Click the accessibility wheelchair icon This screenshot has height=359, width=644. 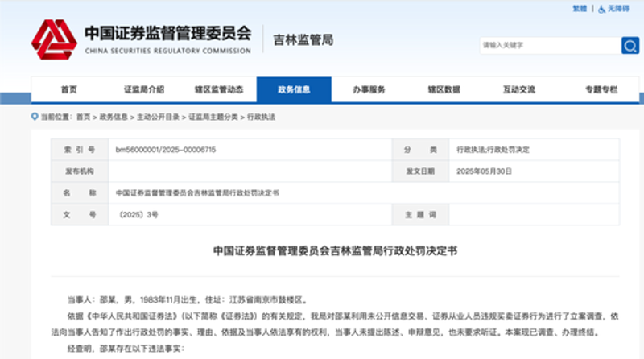click(x=601, y=9)
